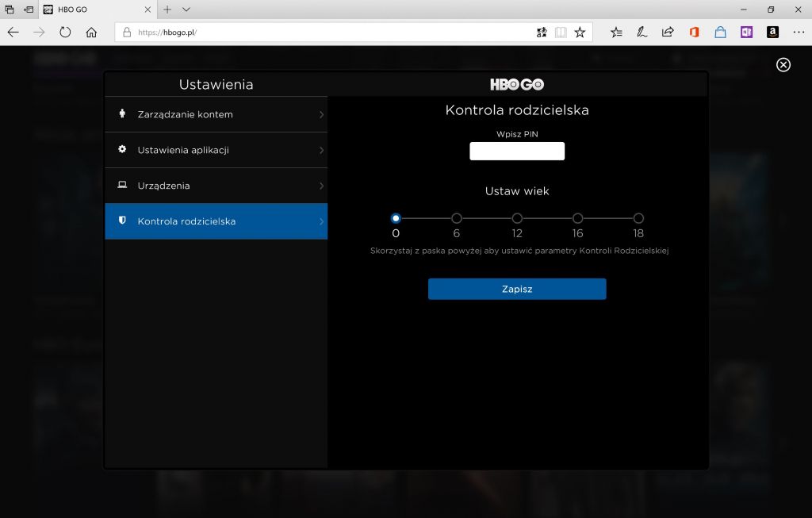Image resolution: width=812 pixels, height=518 pixels.
Task: Click the browser forward arrow
Action: pos(39,32)
